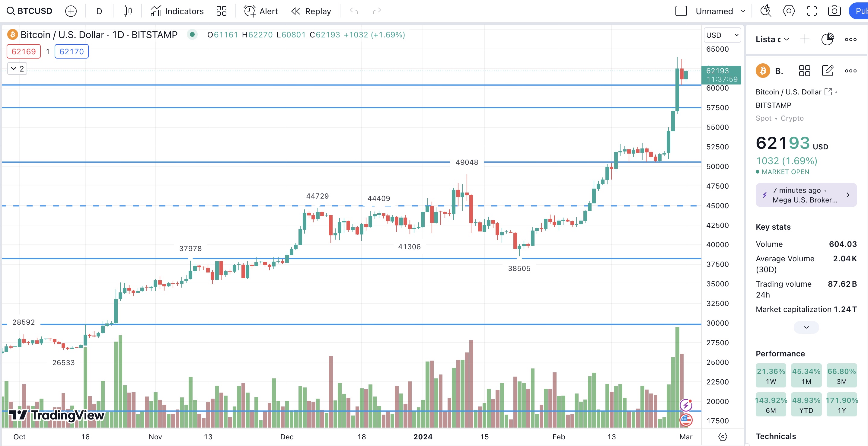Click the undo arrow
Screen dimensions: 868x446
tap(354, 11)
